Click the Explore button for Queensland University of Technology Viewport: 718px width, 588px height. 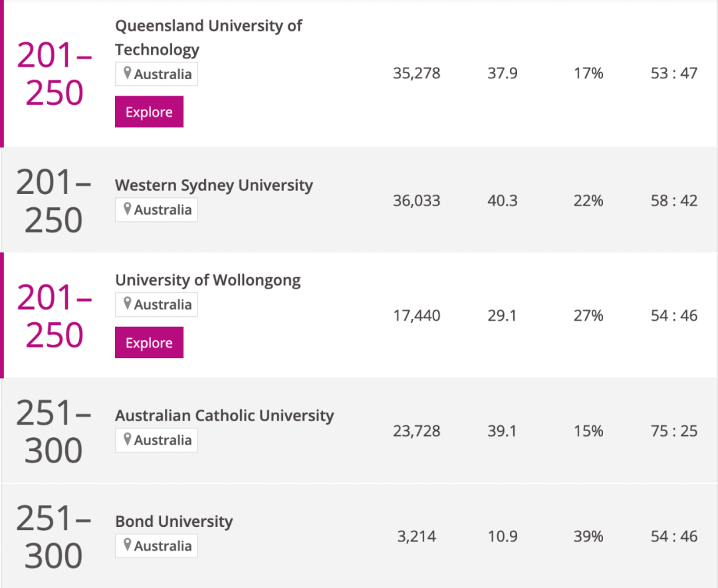coord(149,112)
